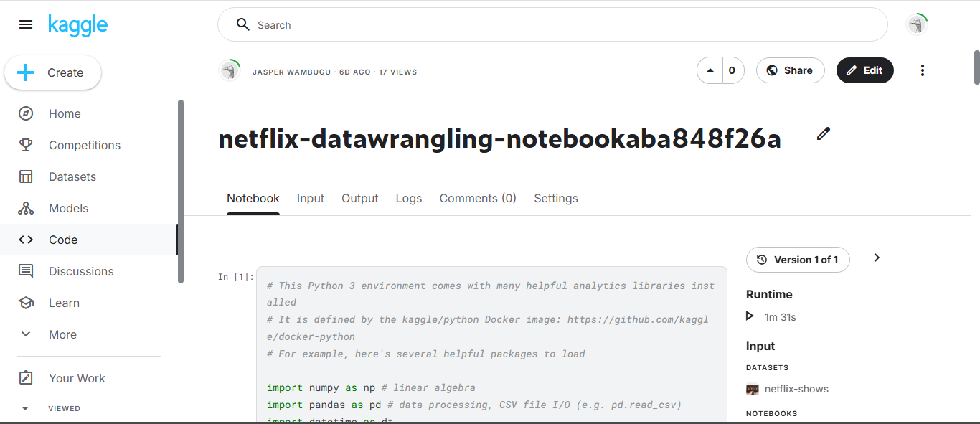The height and width of the screenshot is (424, 980).
Task: Click the Share button
Action: pos(790,70)
